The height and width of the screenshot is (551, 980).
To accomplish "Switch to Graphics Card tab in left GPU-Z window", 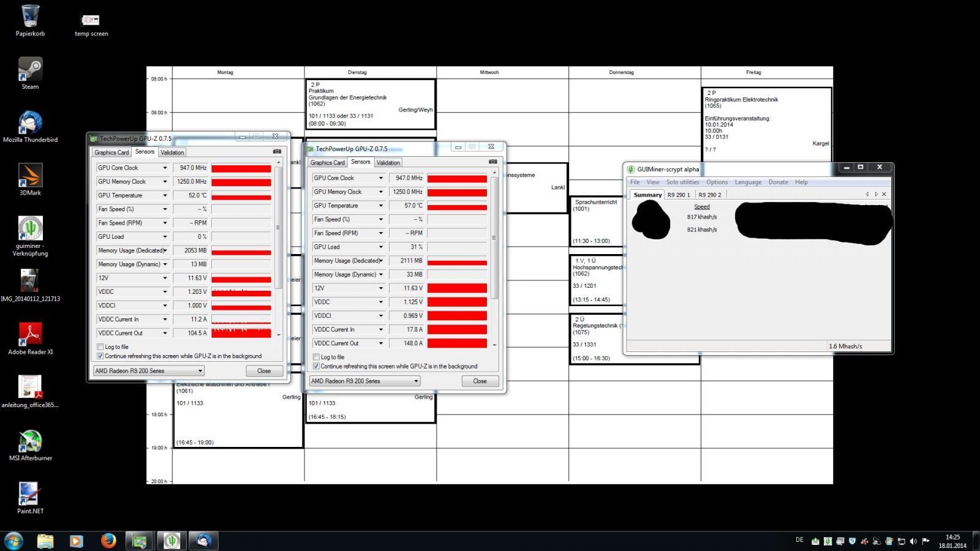I will coord(111,152).
